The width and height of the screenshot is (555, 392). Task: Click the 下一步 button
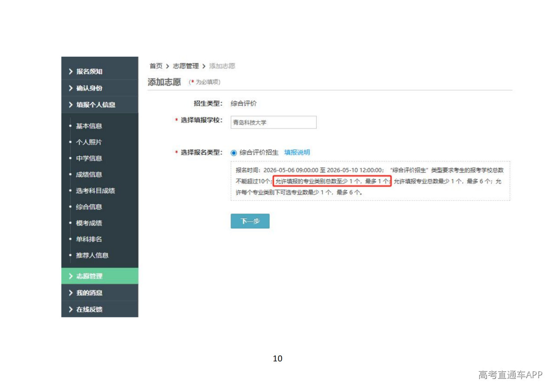coord(250,221)
